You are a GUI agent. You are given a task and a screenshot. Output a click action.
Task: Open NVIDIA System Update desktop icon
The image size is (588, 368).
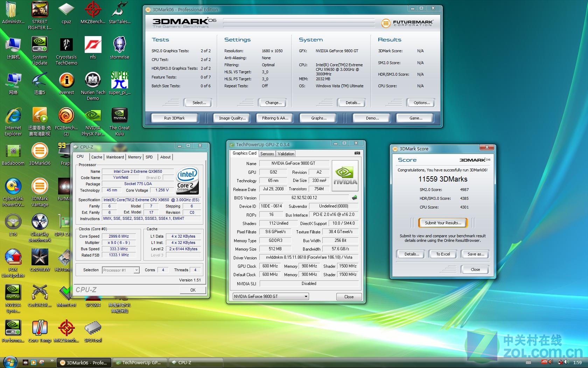pos(40,51)
